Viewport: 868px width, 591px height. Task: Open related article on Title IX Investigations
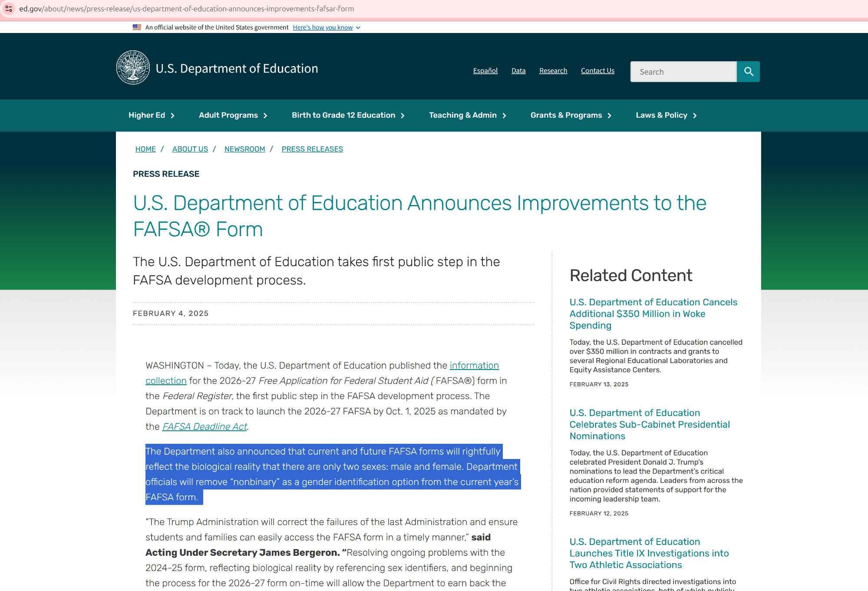click(x=649, y=553)
